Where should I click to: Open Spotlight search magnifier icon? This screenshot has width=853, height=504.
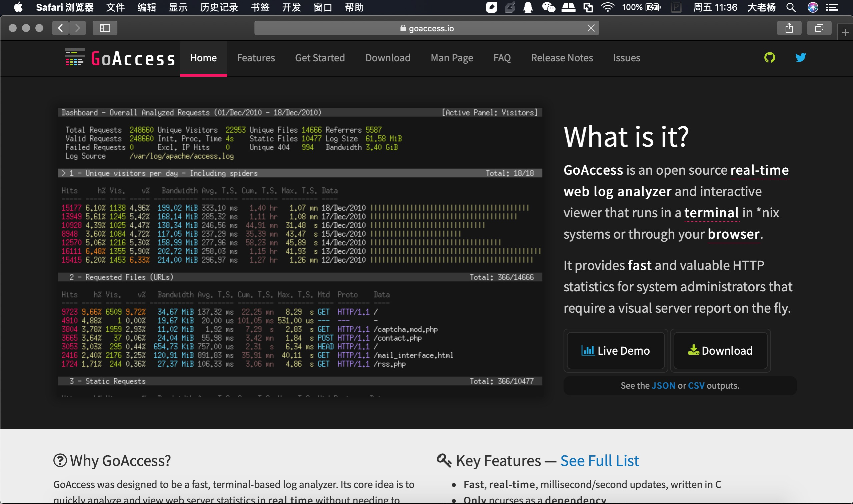pyautogui.click(x=791, y=7)
